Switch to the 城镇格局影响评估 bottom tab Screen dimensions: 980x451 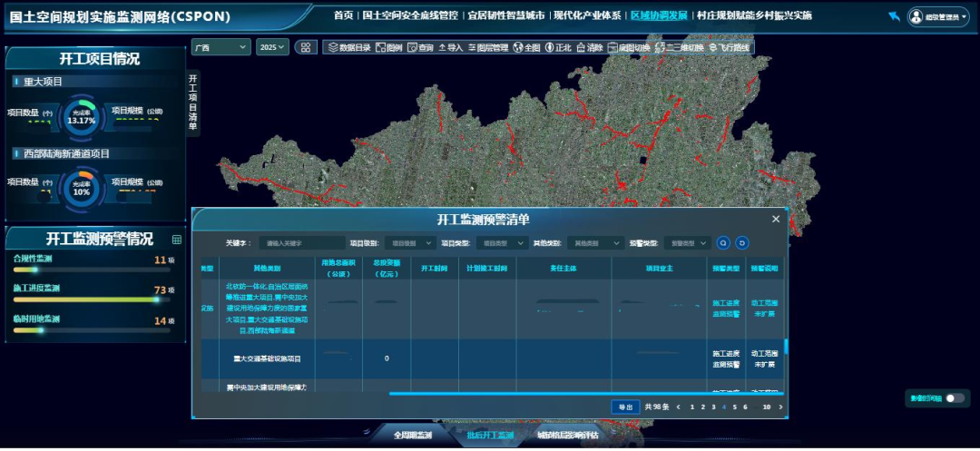point(567,436)
